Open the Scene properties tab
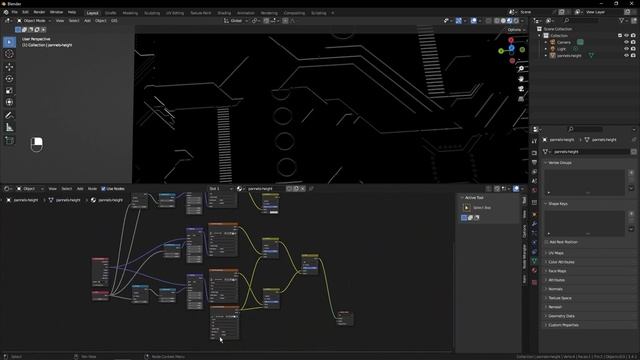640x360 pixels. [x=534, y=181]
